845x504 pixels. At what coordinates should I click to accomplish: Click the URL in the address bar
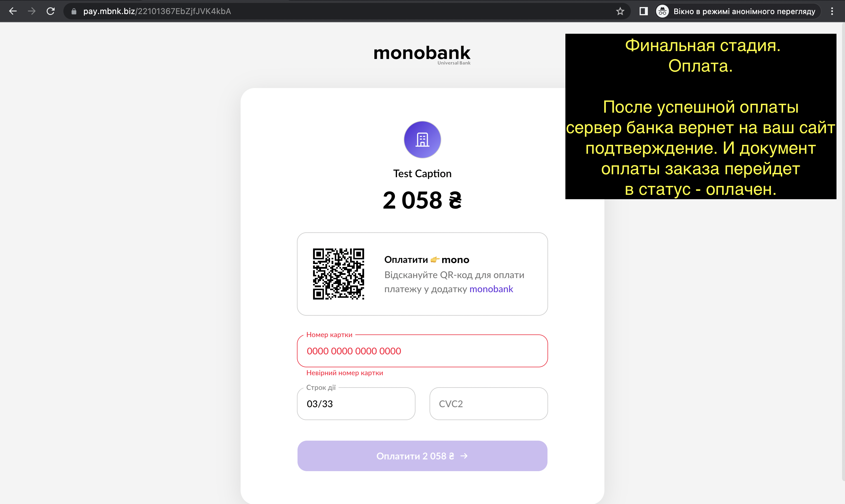pyautogui.click(x=157, y=11)
